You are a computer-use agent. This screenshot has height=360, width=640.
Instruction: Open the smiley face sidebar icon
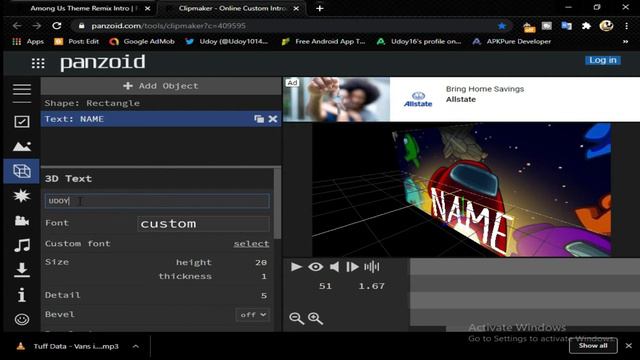point(22,319)
